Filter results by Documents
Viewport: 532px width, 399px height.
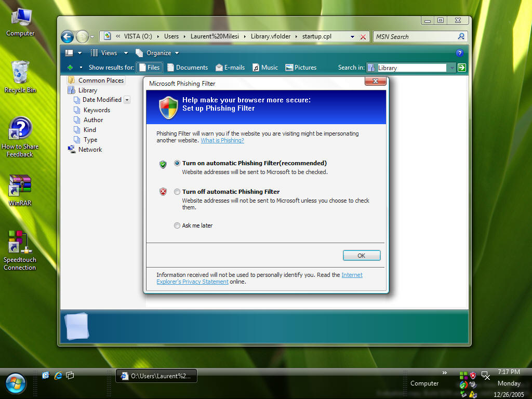click(188, 68)
